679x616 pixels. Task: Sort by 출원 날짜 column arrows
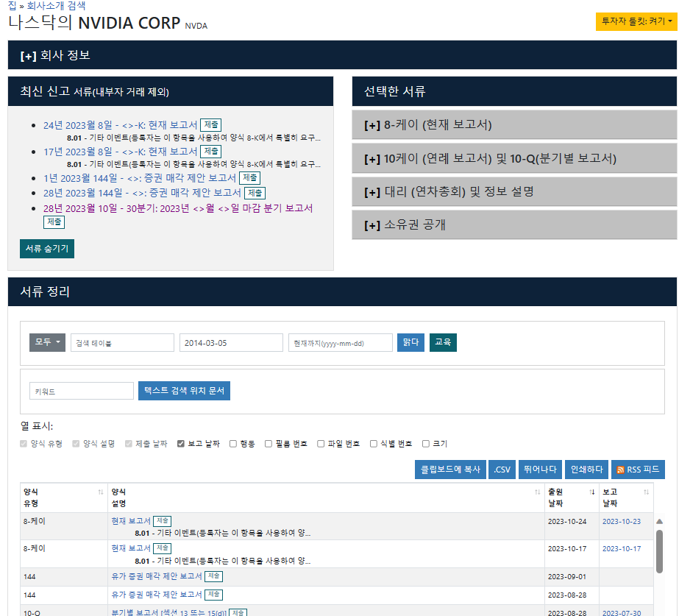[x=592, y=492]
